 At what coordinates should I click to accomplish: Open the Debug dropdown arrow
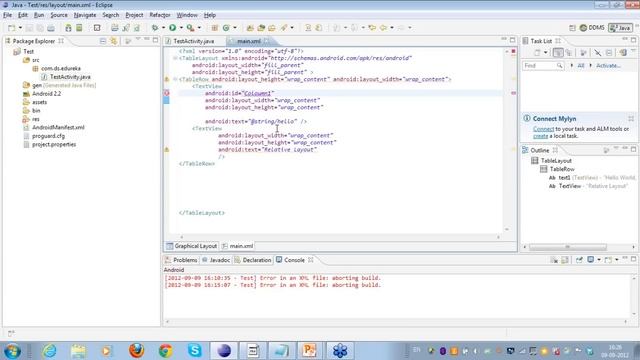[163, 28]
